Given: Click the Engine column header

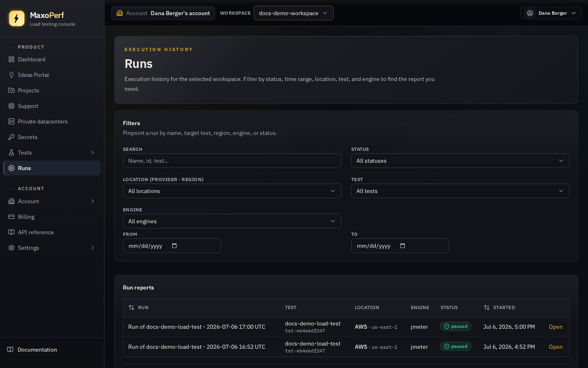Looking at the screenshot, I should [x=420, y=307].
